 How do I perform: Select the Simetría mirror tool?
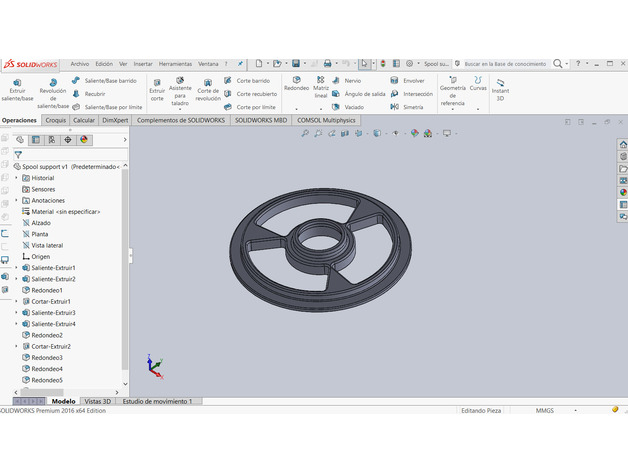tap(407, 107)
